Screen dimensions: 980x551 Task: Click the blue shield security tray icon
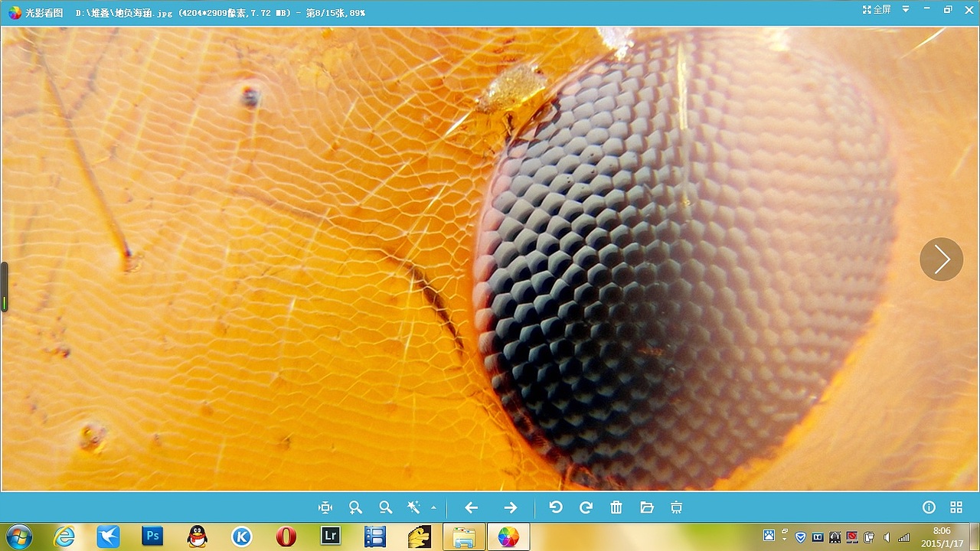click(801, 537)
